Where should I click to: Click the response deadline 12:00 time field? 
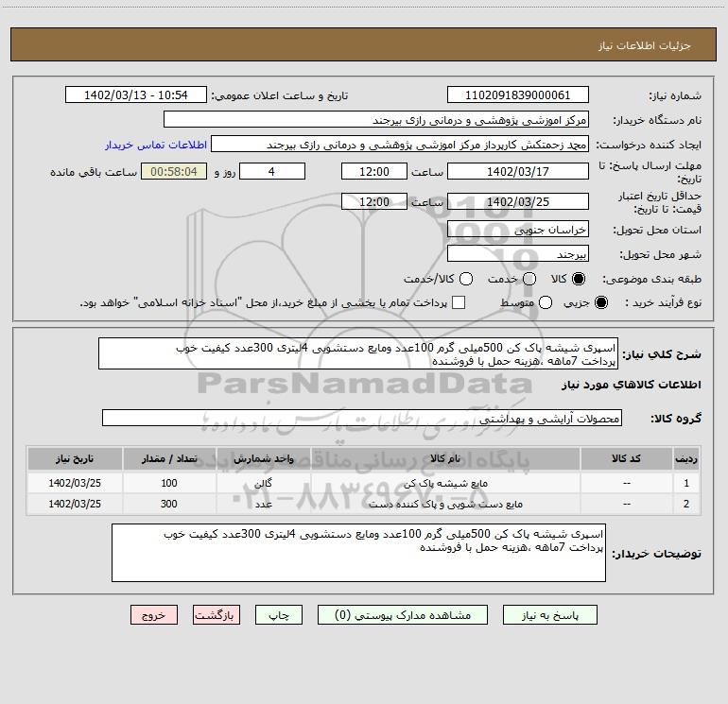374,171
